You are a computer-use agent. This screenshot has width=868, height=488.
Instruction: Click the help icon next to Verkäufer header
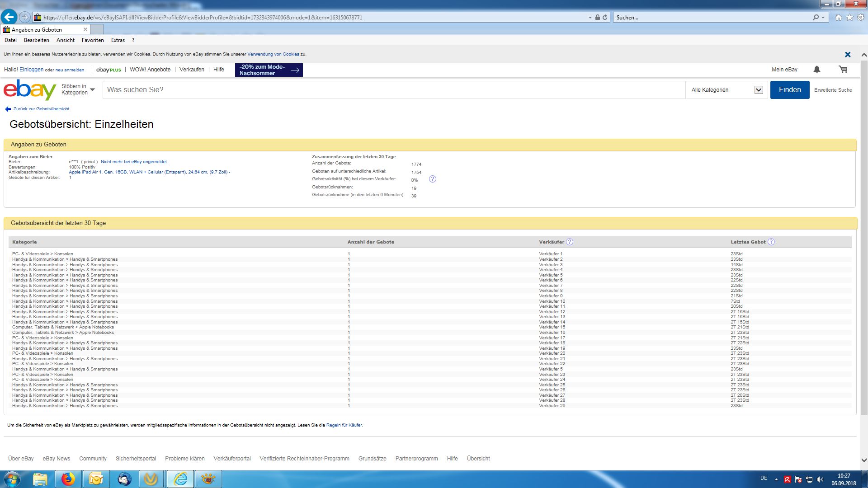point(570,242)
